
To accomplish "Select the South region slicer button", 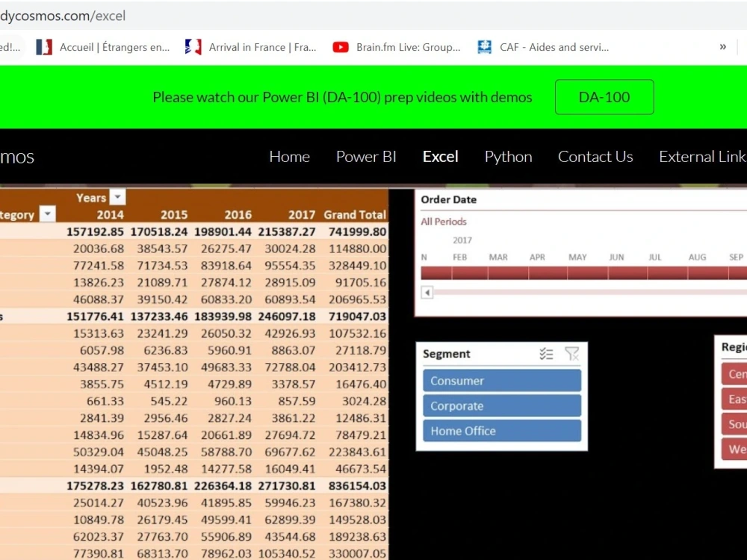I will coord(734,424).
